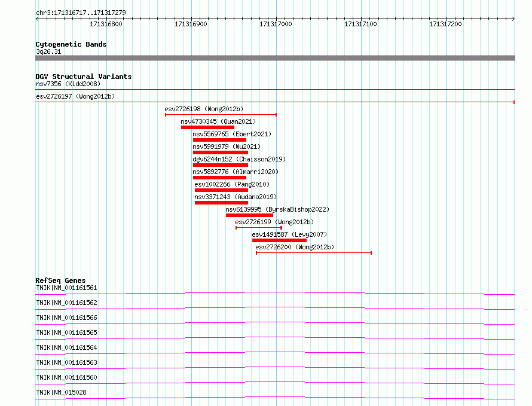
Task: Click ruler tick label 171316800
Action: pyautogui.click(x=106, y=24)
